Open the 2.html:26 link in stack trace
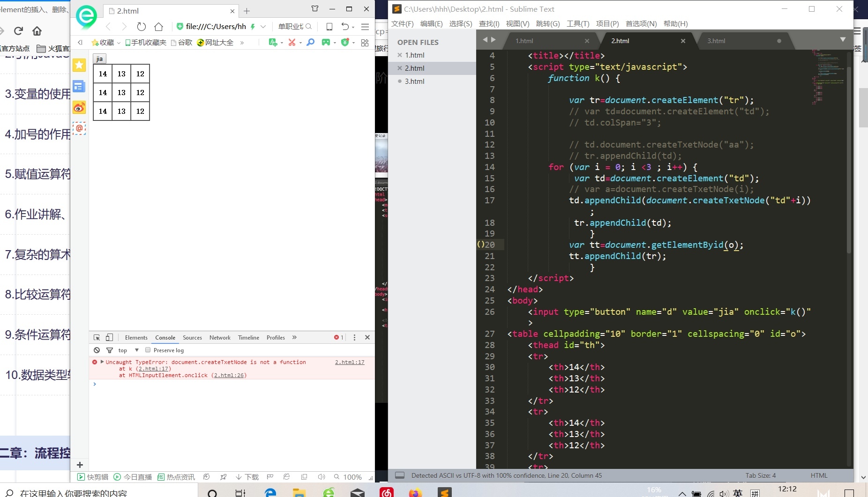Image resolution: width=868 pixels, height=497 pixels. click(x=230, y=375)
